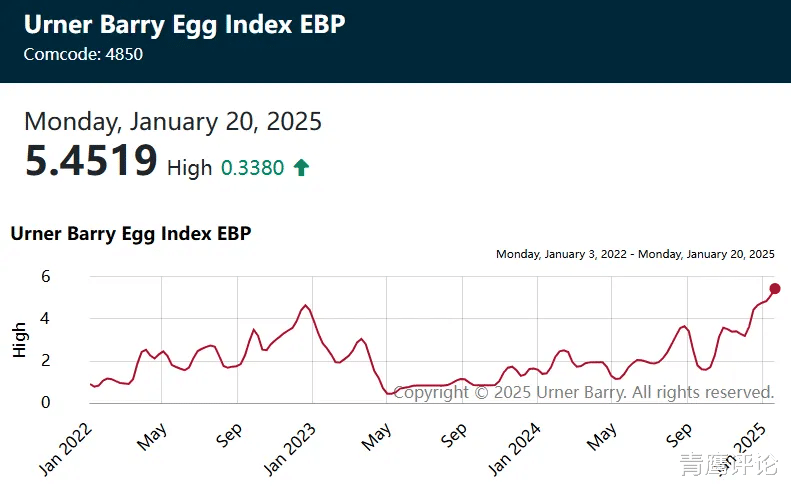Click the Urner Barry copyright notice
Viewport: 791px width, 493px height.
click(x=584, y=392)
